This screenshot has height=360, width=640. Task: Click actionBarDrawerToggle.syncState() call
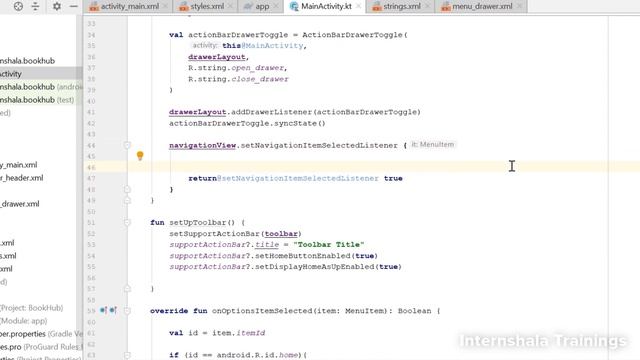[x=247, y=123]
